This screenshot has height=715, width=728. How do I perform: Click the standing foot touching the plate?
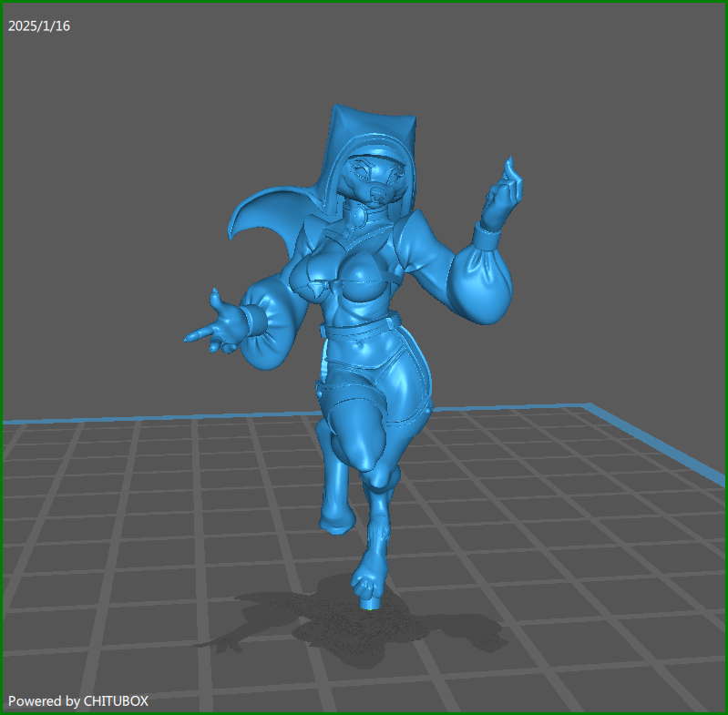coord(371,590)
